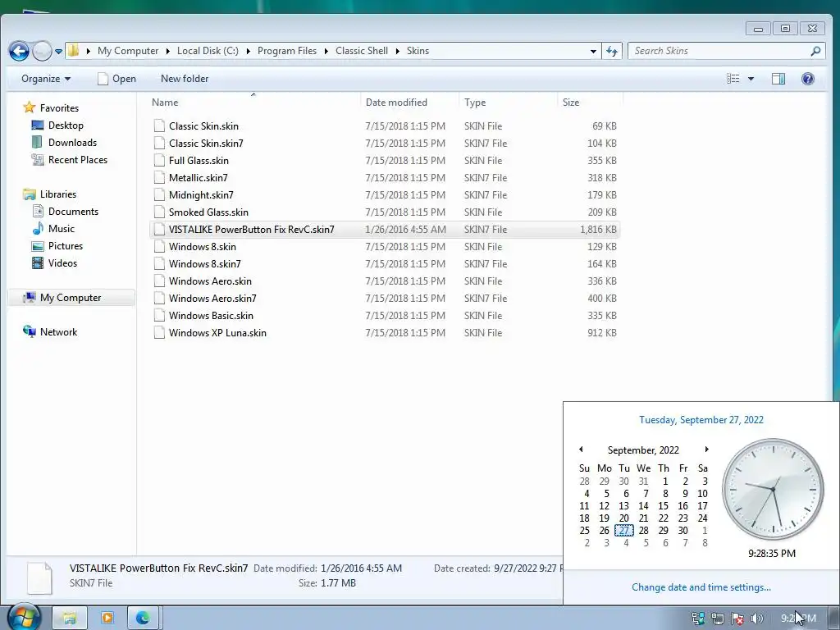Click the Open toolbar button
840x630 pixels.
[x=116, y=79]
